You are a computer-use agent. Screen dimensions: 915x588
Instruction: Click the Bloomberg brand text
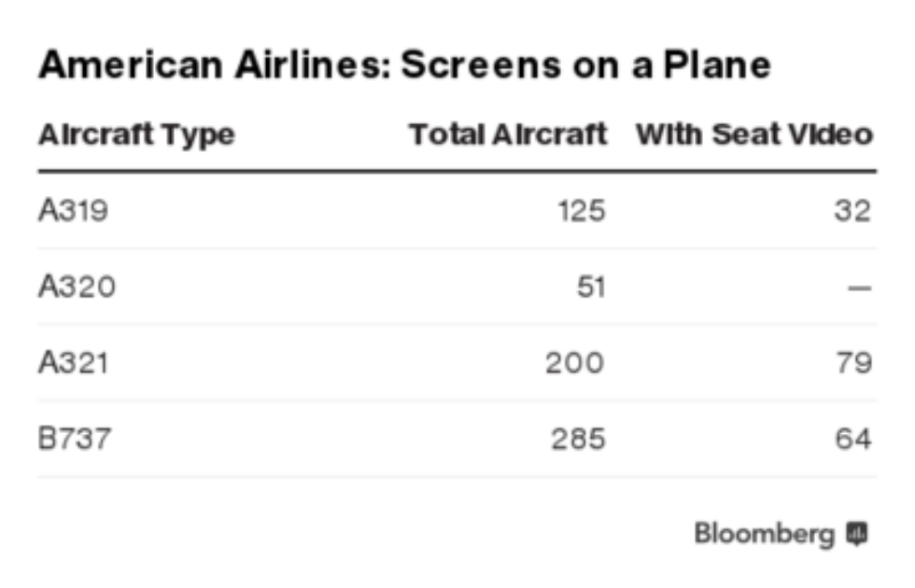764,535
